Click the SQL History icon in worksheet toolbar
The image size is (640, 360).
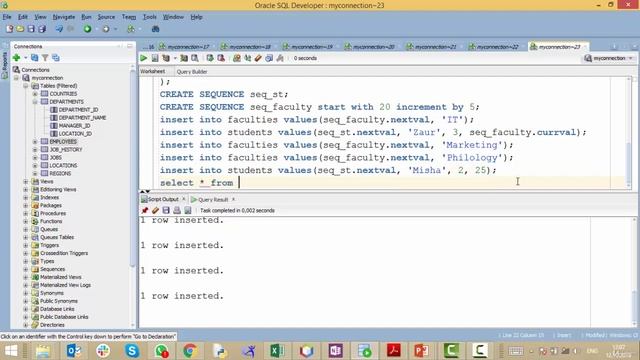[x=269, y=58]
